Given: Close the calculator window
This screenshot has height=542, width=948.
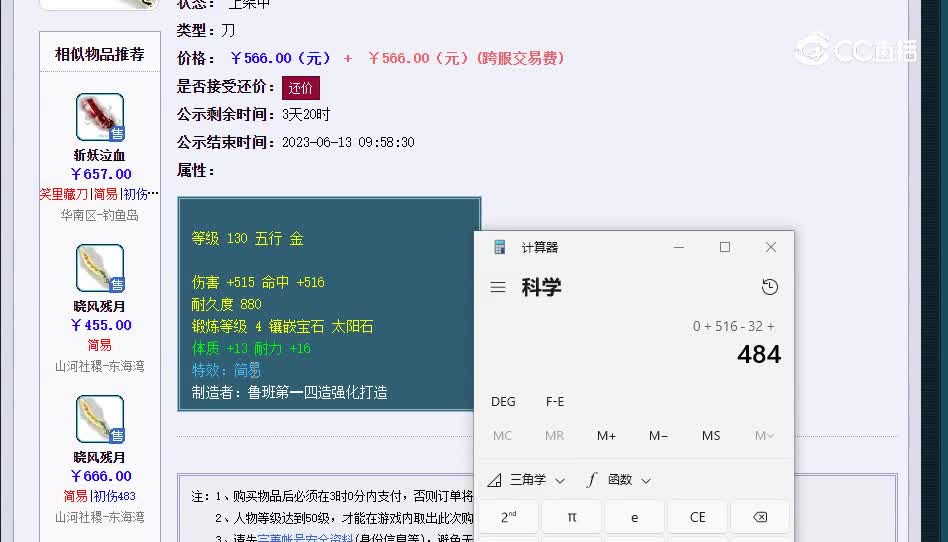Looking at the screenshot, I should point(771,247).
